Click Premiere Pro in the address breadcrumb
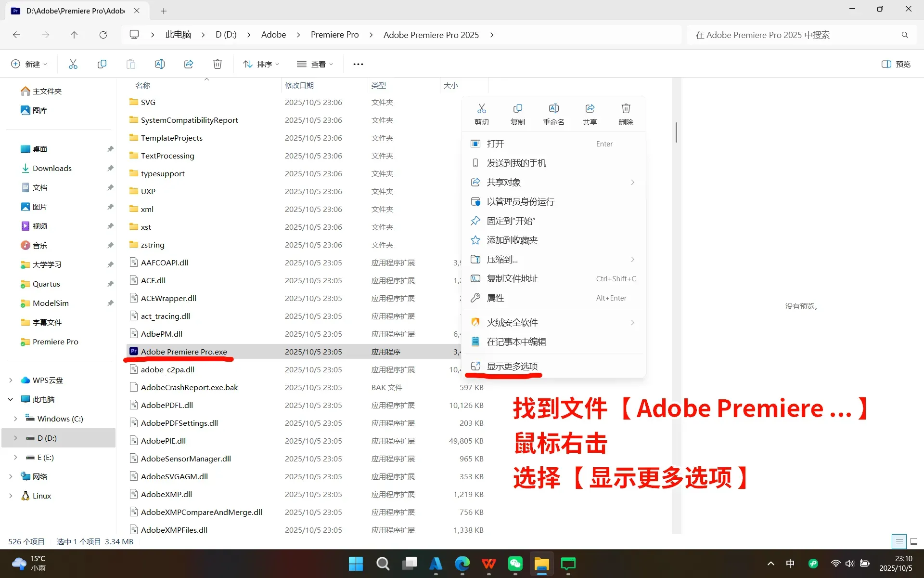This screenshot has height=578, width=924. pos(334,35)
